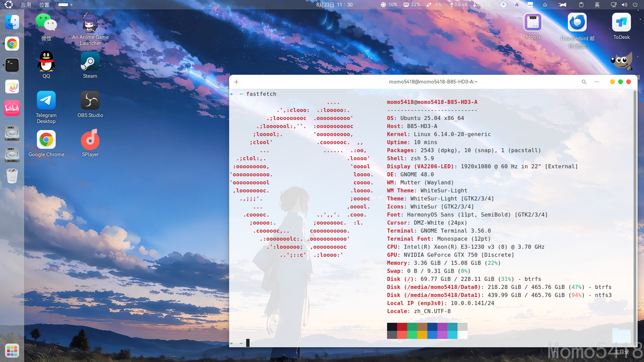
Task: Open the 应用 menu in top bar
Action: (26, 5)
